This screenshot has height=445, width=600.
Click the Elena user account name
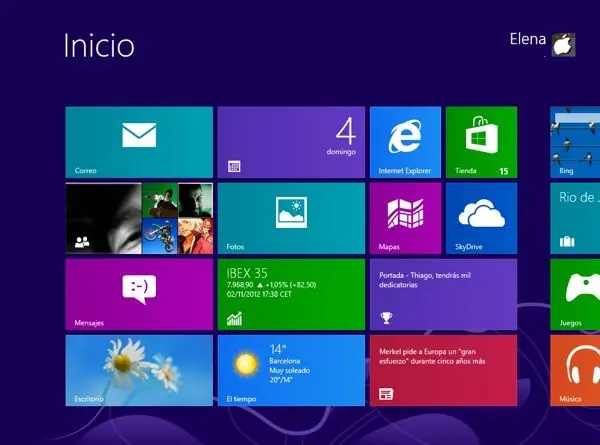tap(528, 39)
